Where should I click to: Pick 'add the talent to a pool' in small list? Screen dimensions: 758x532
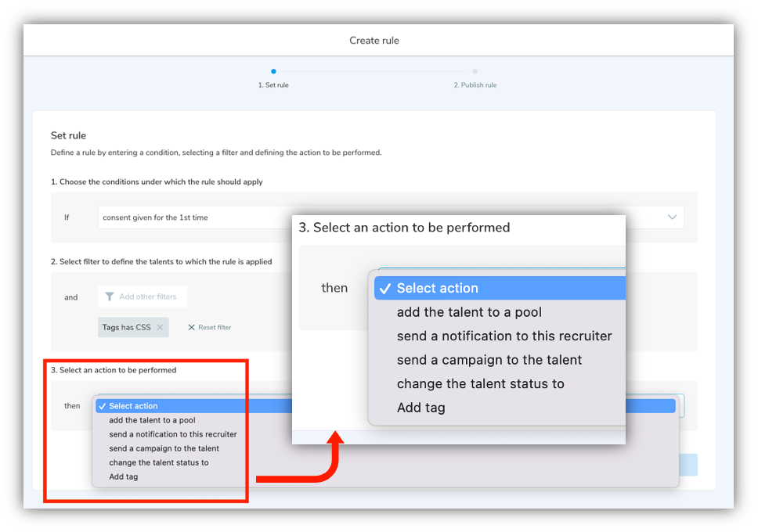152,420
